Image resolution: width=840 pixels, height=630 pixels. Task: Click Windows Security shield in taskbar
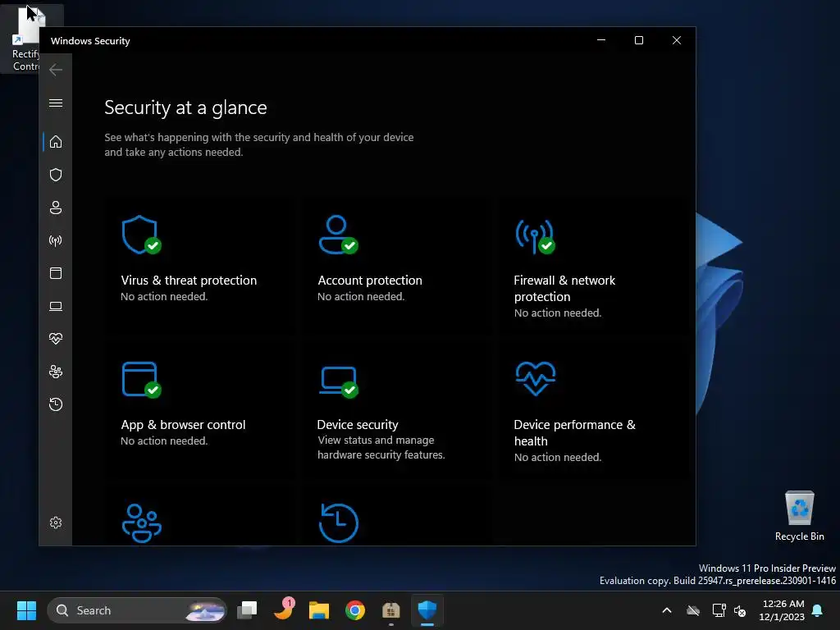[x=427, y=610]
